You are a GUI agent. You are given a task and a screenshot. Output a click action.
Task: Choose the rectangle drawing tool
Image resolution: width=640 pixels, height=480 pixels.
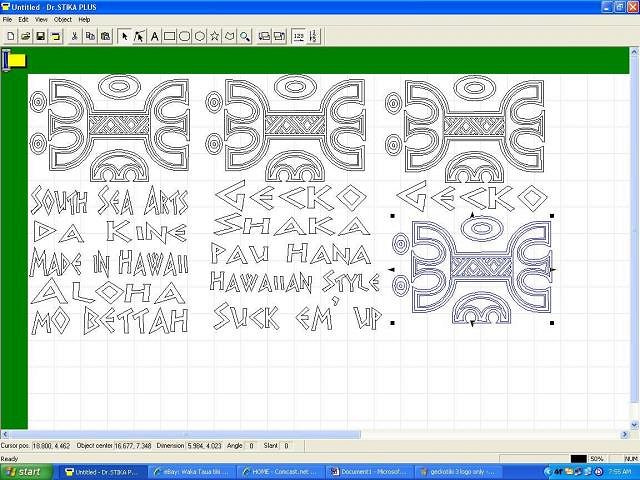169,36
